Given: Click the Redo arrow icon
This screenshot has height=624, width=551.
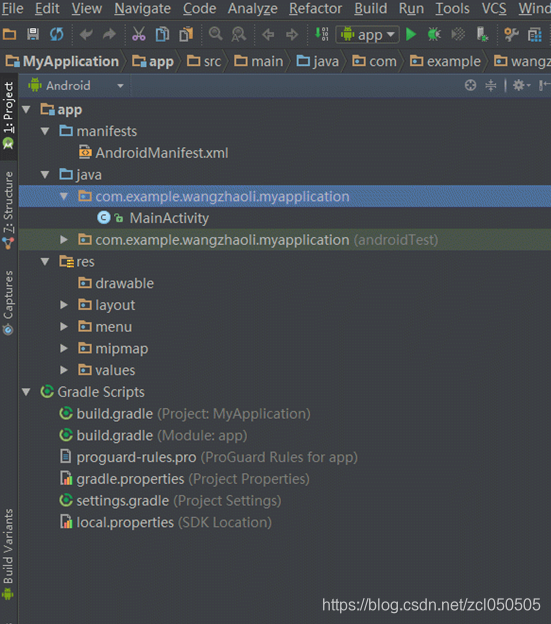Looking at the screenshot, I should [x=109, y=35].
